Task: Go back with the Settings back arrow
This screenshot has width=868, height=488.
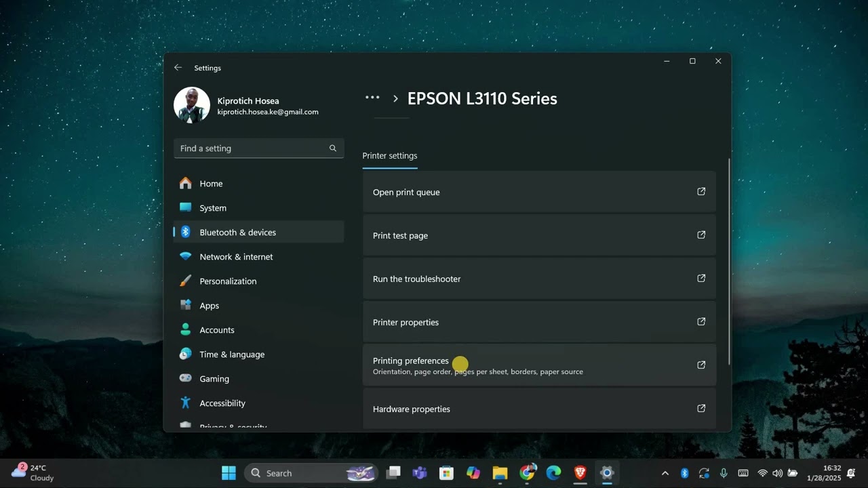Action: [x=178, y=68]
